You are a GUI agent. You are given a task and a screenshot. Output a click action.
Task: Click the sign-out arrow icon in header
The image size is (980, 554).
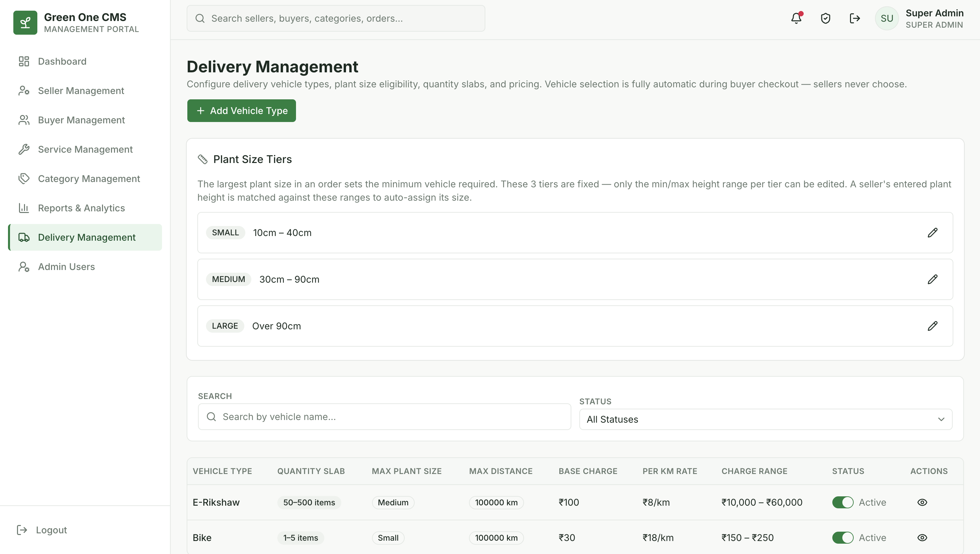[855, 18]
